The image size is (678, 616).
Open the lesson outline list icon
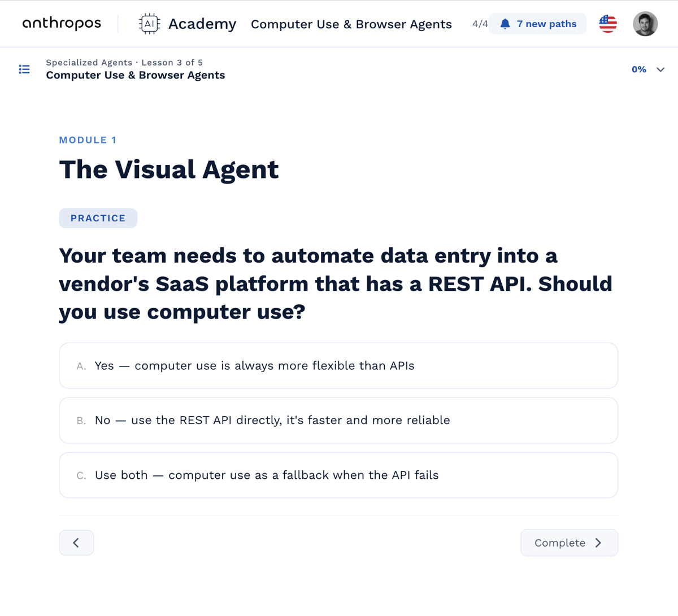(24, 69)
